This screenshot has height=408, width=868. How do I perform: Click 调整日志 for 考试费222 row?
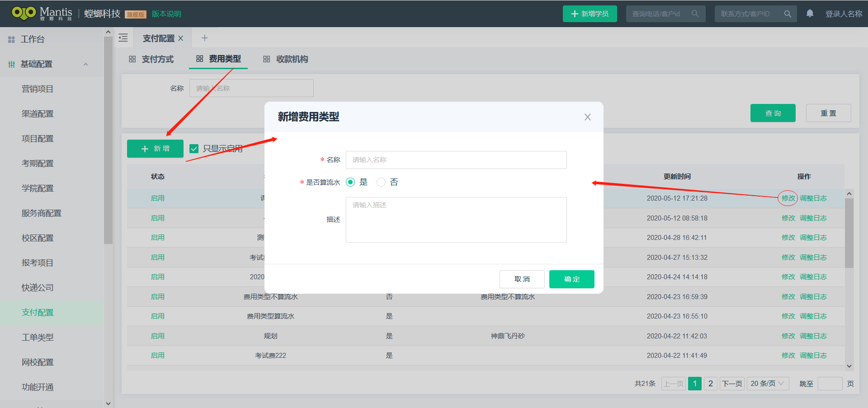[x=813, y=356]
